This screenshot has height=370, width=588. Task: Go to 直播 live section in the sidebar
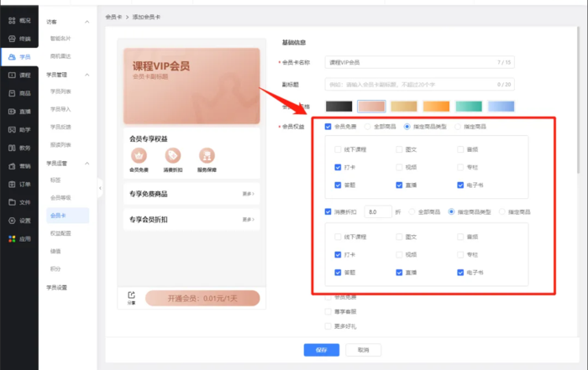click(19, 111)
